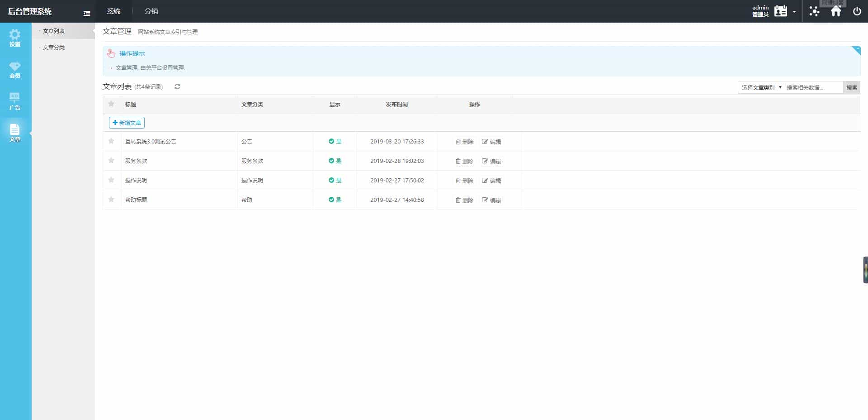
Task: Collapse the sidebar with the menu-fold icon
Action: [x=87, y=13]
